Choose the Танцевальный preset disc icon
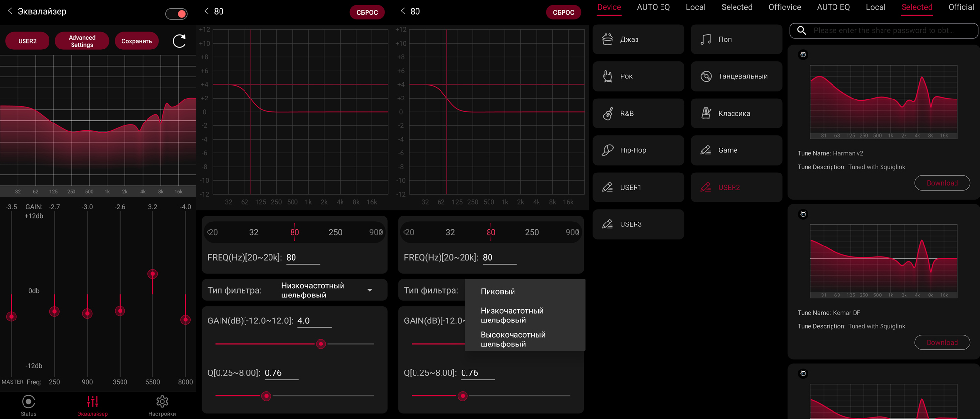This screenshot has height=419, width=980. pos(706,76)
